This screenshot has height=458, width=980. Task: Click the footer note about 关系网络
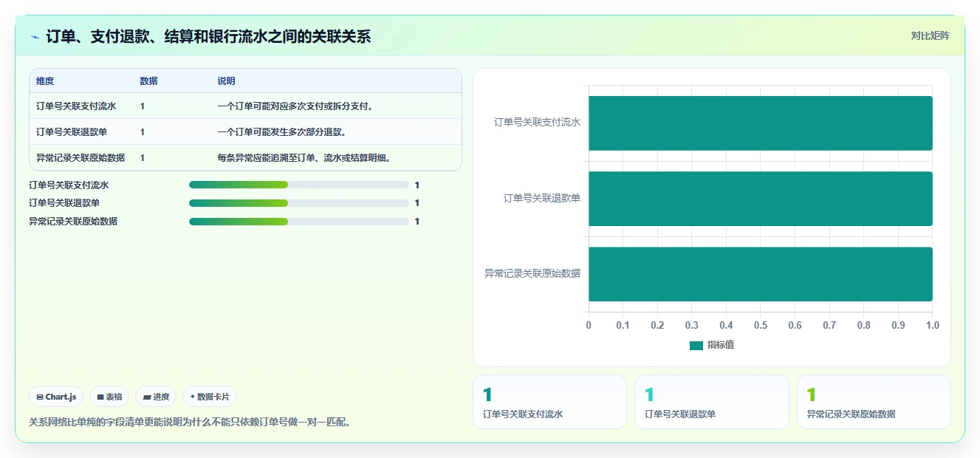[x=190, y=423]
